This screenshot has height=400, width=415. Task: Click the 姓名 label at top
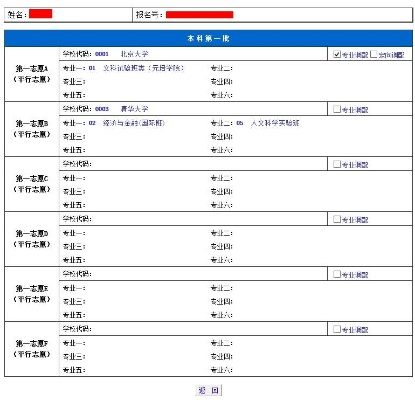click(17, 15)
